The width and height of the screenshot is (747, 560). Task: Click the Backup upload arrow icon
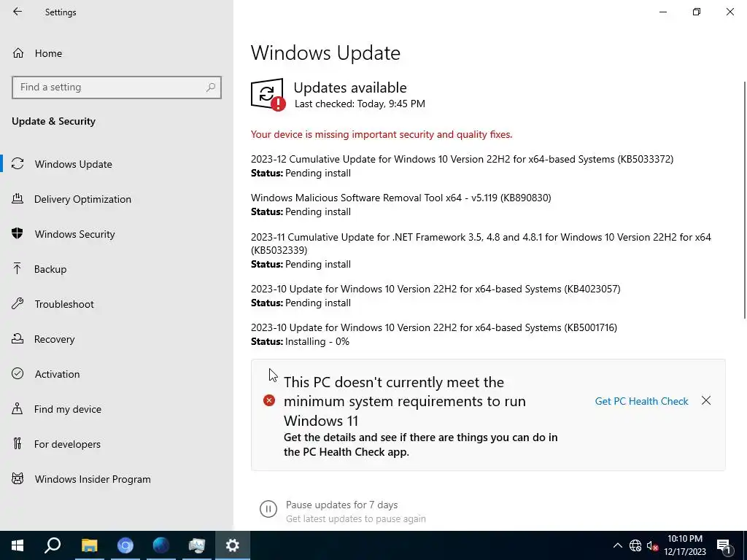point(18,268)
